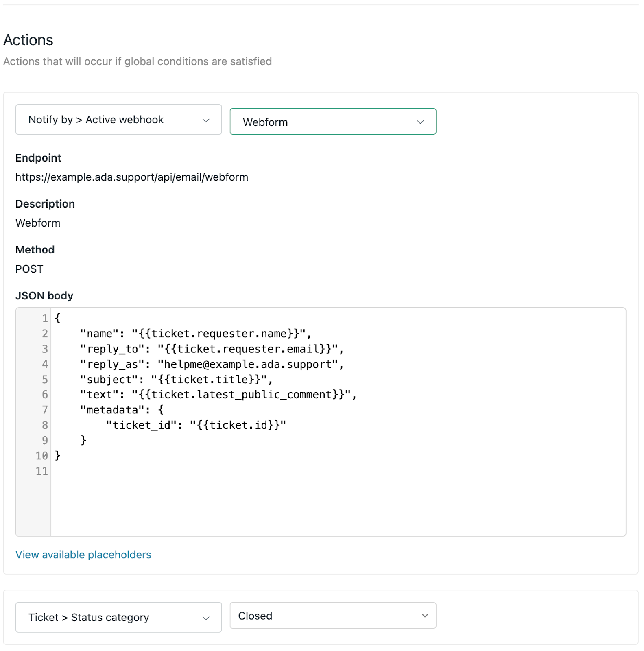Click the POST method value
644x651 pixels.
29,269
